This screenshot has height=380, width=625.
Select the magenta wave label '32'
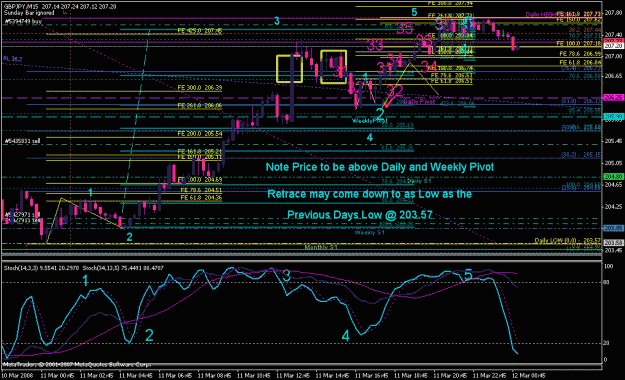[x=395, y=91]
